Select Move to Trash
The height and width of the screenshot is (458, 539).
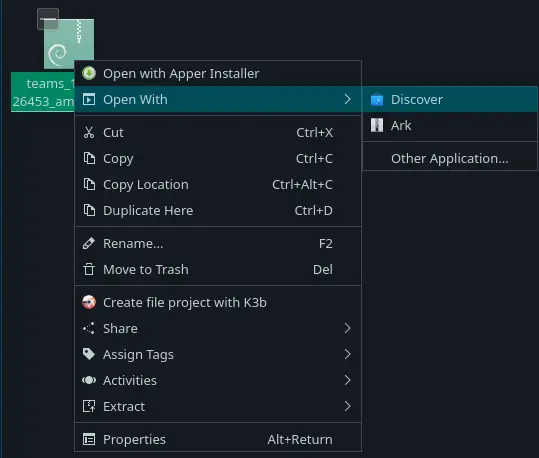(x=218, y=269)
